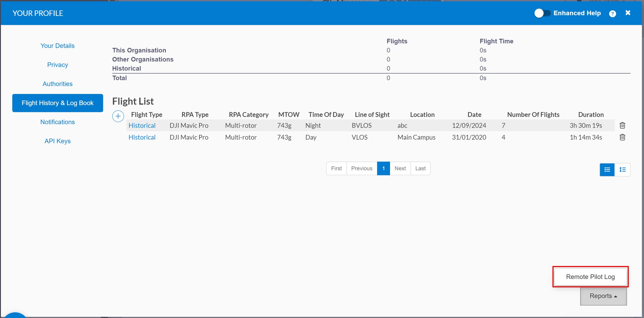Switch to compact list view icon

607,170
